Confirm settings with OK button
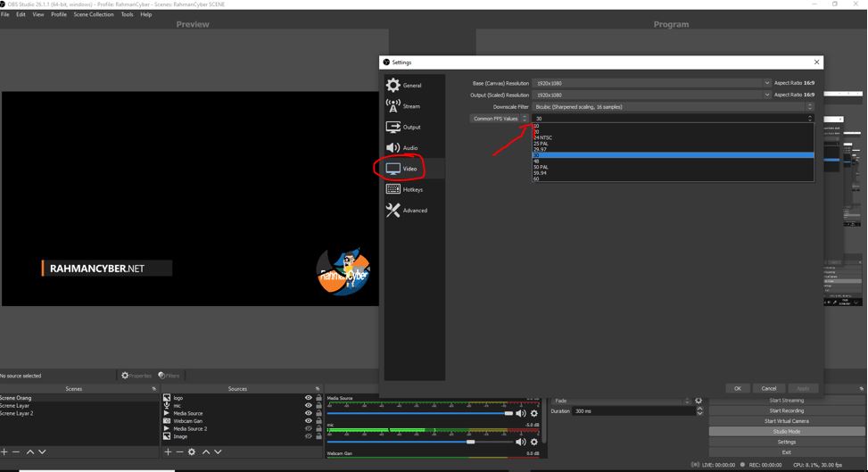Image resolution: width=868 pixels, height=472 pixels. 738,388
